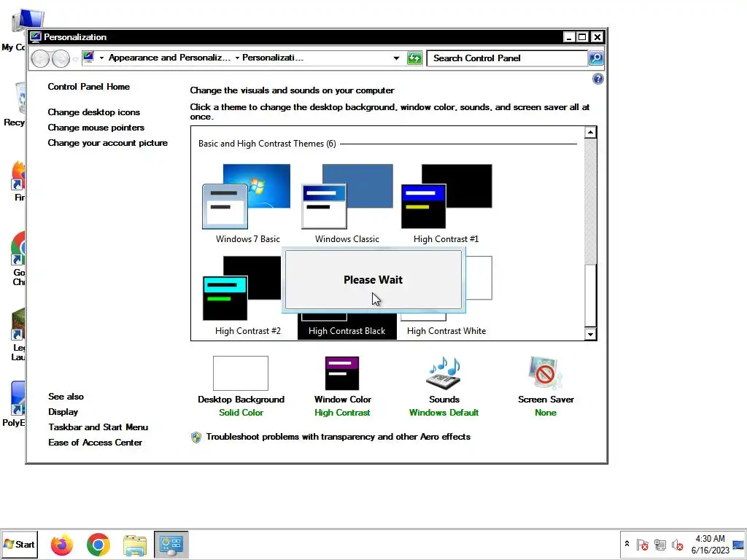Image resolution: width=747 pixels, height=560 pixels.
Task: Select the High Contrast Black theme label
Action: (x=347, y=331)
